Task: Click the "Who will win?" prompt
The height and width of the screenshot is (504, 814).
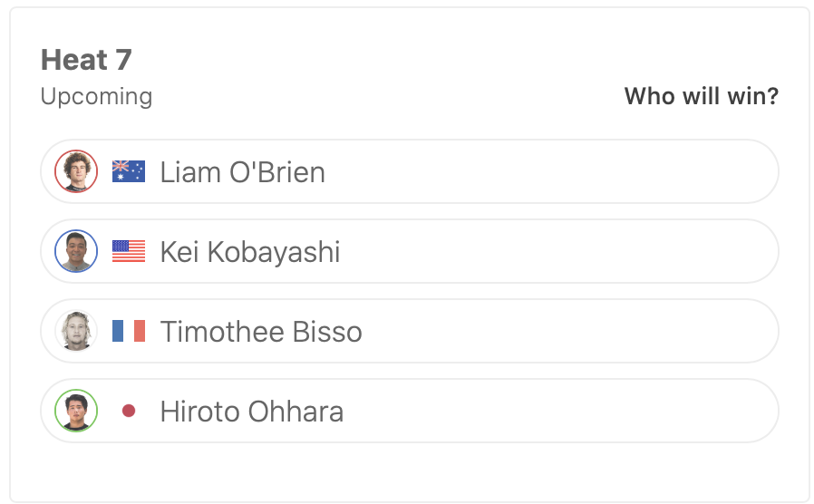Action: pyautogui.click(x=701, y=96)
